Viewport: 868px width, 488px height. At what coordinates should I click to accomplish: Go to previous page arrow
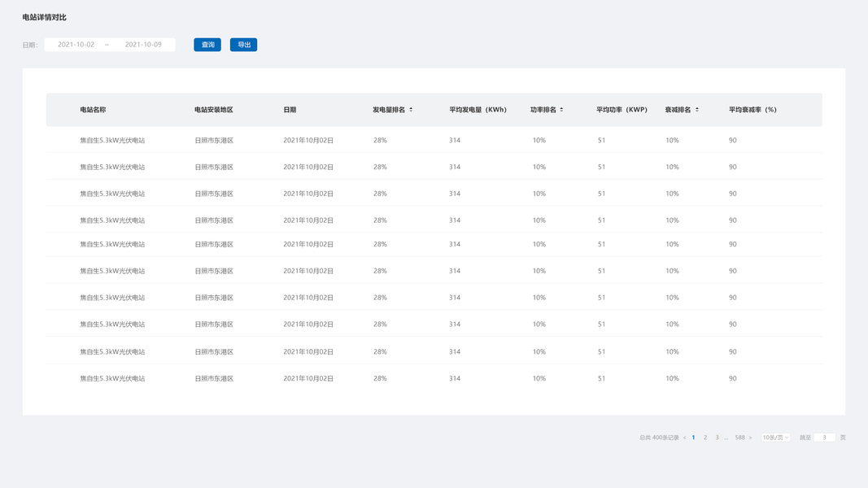[x=684, y=438]
